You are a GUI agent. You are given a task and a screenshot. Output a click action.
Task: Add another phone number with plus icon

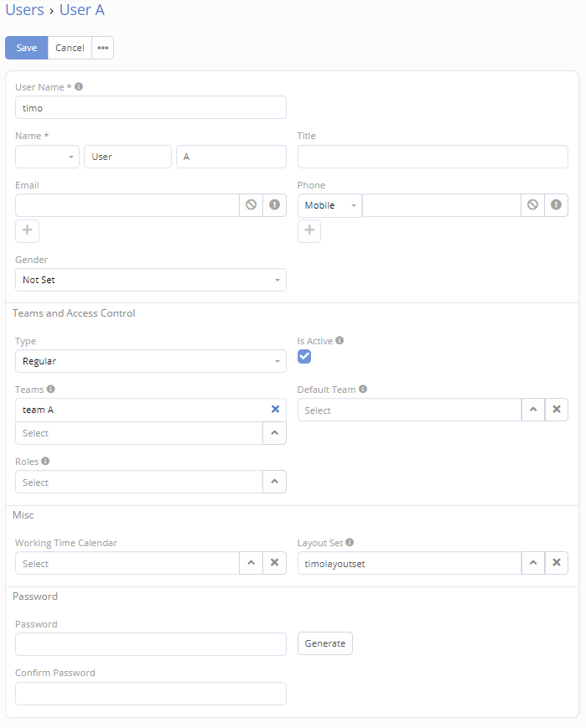(x=309, y=231)
